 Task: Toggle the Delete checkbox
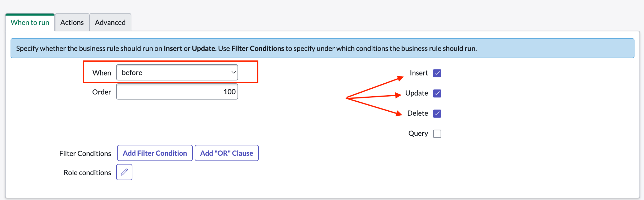pos(437,113)
